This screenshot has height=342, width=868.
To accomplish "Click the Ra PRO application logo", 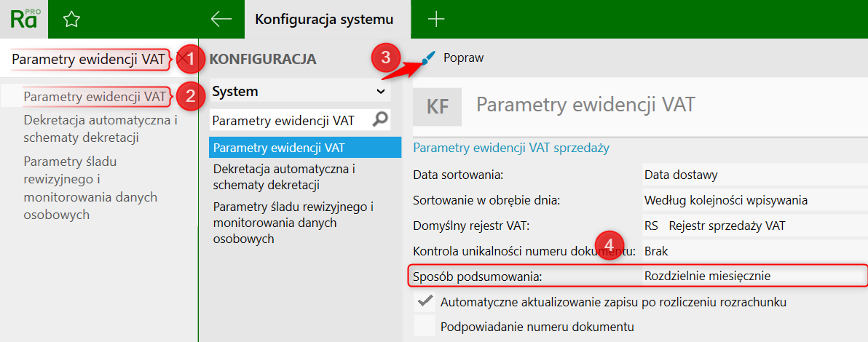I will pos(24,19).
